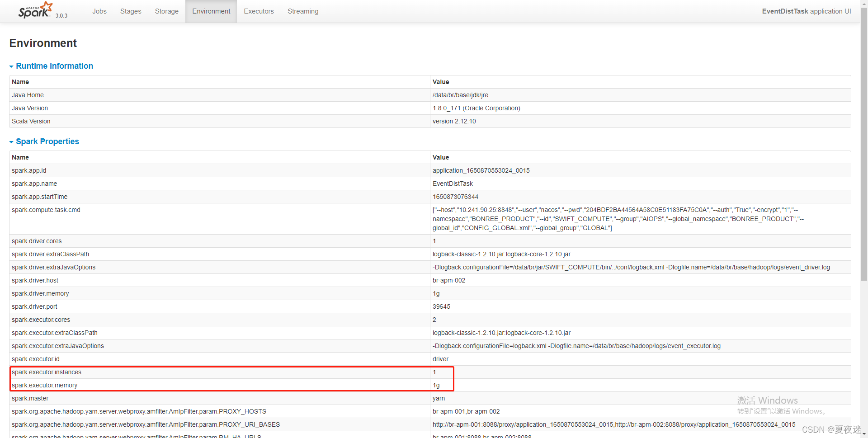868x438 pixels.
Task: Click the Spark Properties Value column header
Action: coord(441,157)
